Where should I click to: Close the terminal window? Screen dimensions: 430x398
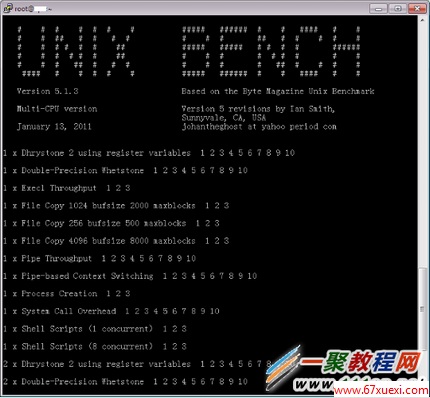coord(417,8)
